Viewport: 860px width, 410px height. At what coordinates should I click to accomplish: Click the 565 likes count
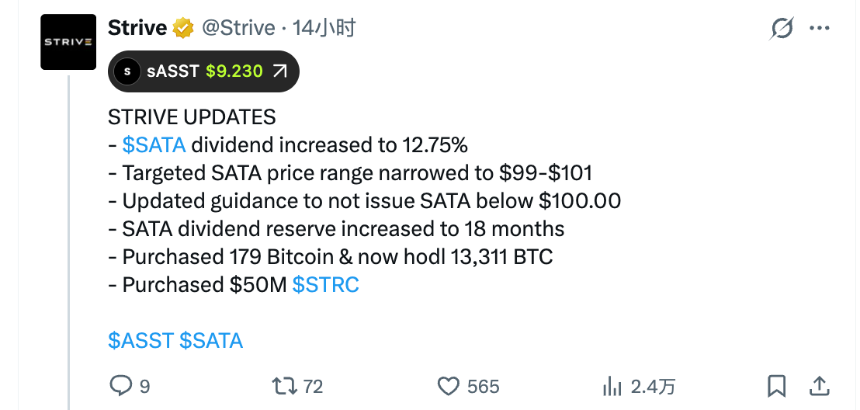[x=483, y=386]
